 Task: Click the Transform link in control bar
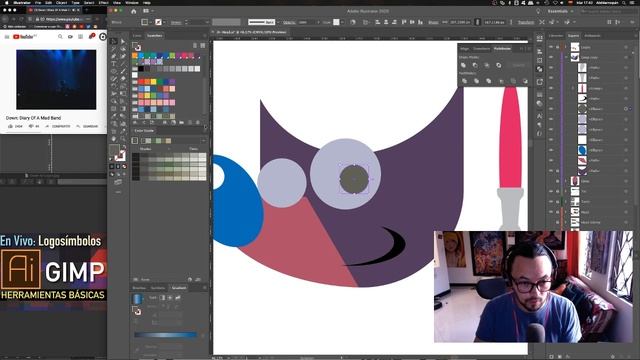click(x=526, y=22)
